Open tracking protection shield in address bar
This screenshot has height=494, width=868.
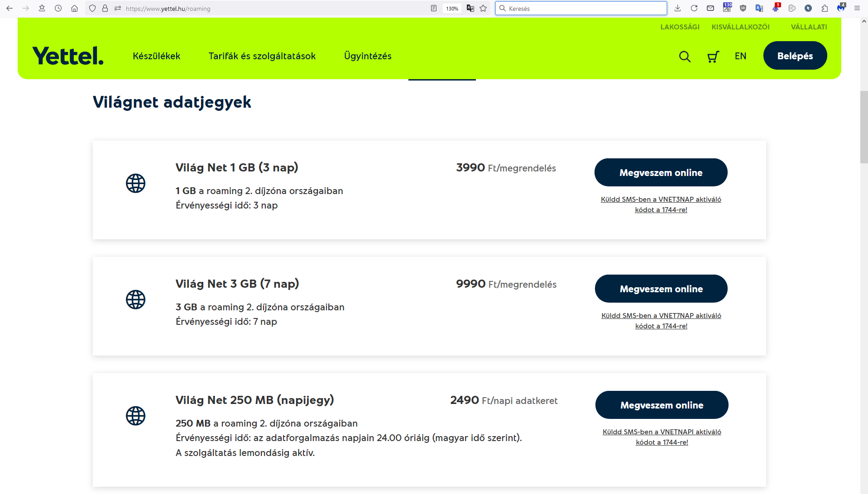[92, 8]
